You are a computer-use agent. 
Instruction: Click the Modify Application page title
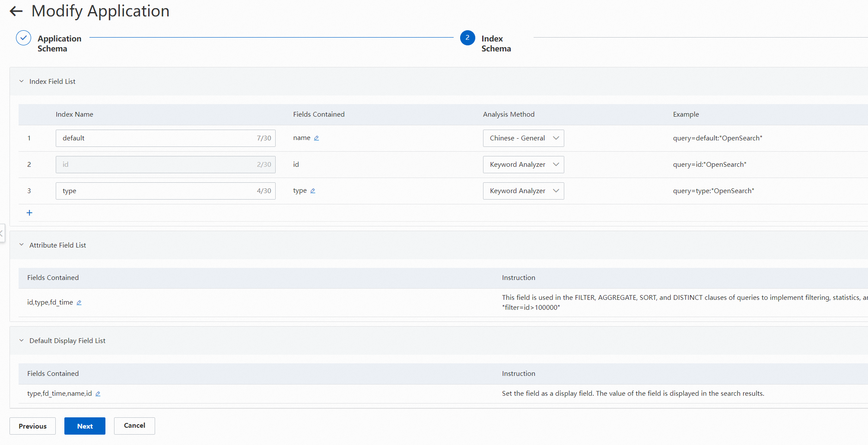[x=101, y=11]
